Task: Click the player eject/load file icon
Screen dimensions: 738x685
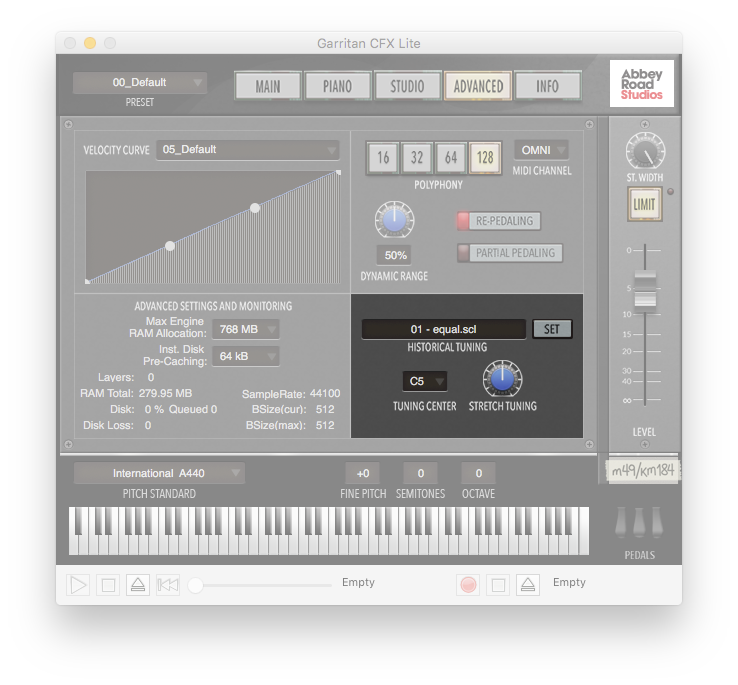Action: (138, 585)
